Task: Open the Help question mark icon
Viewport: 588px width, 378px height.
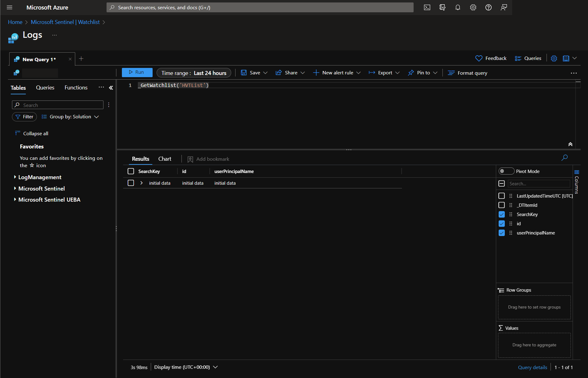Action: click(489, 7)
